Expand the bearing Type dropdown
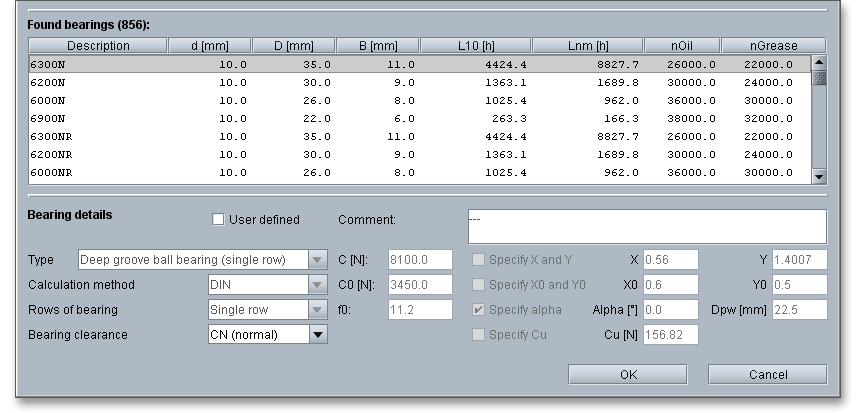 point(318,260)
